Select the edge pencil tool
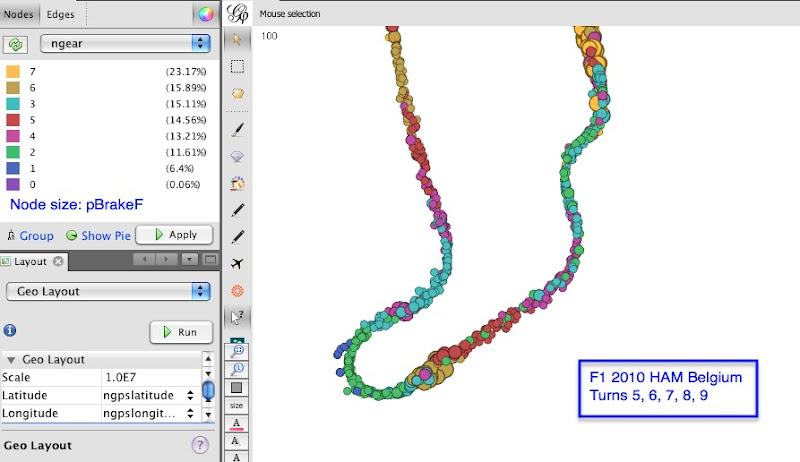 pos(237,237)
